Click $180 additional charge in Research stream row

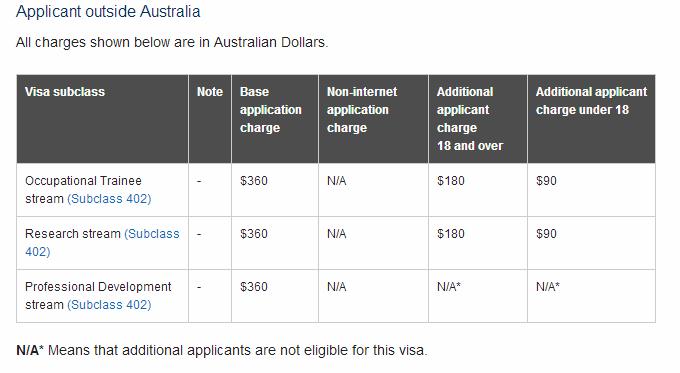(451, 234)
